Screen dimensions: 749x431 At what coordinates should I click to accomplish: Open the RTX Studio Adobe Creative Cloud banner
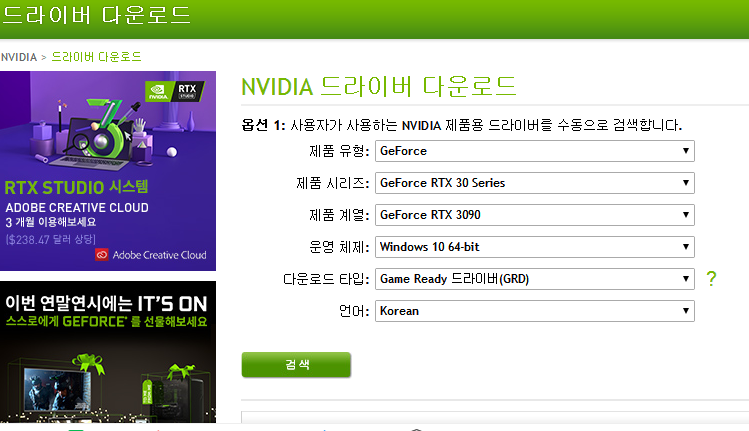[108, 171]
